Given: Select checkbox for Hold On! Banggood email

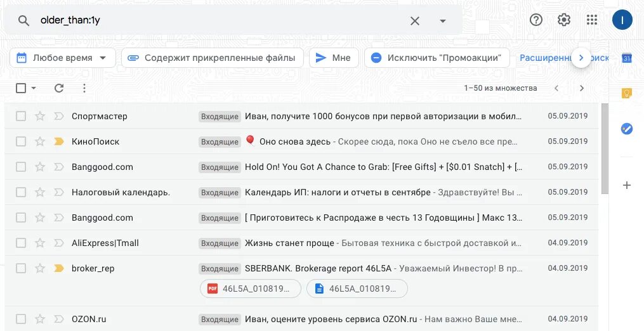Looking at the screenshot, I should 21,167.
